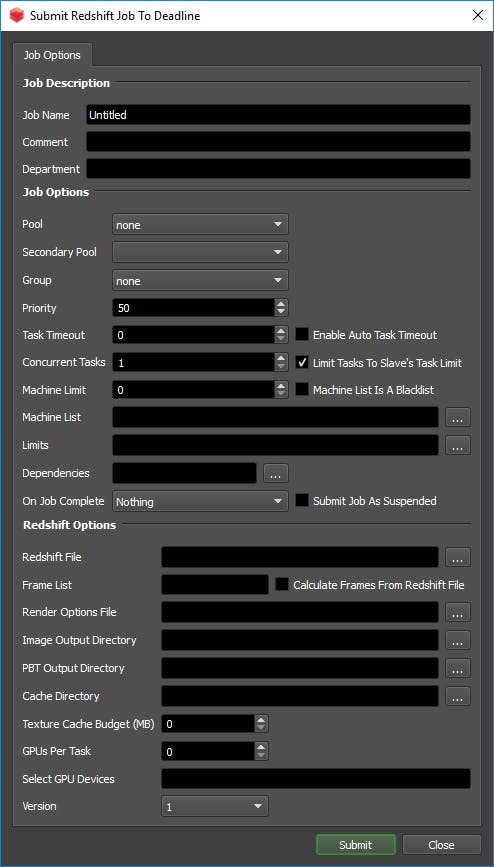Open the Pool dropdown
The width and height of the screenshot is (494, 867).
pos(200,224)
